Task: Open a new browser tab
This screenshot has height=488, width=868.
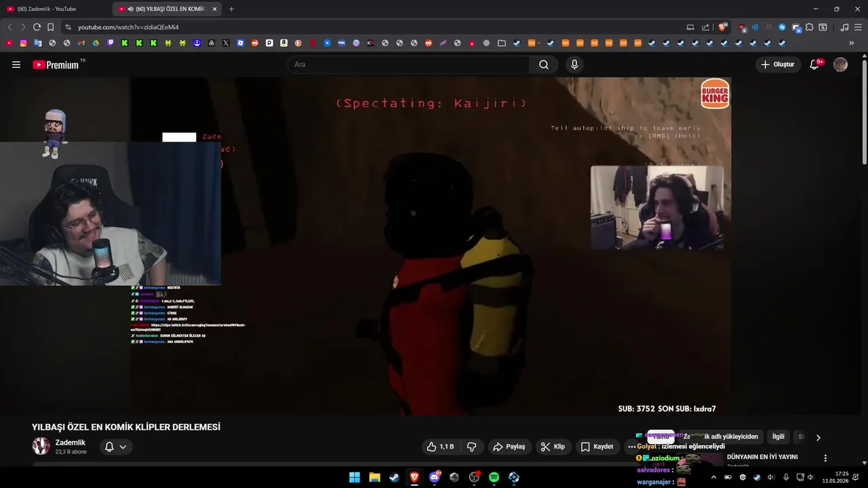Action: (x=231, y=9)
